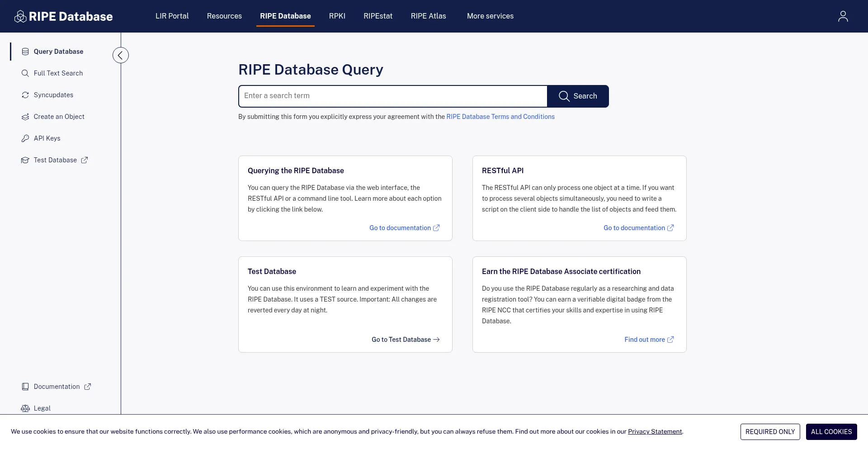Click the Legal scales icon
This screenshot has width=868, height=449.
[x=25, y=408]
